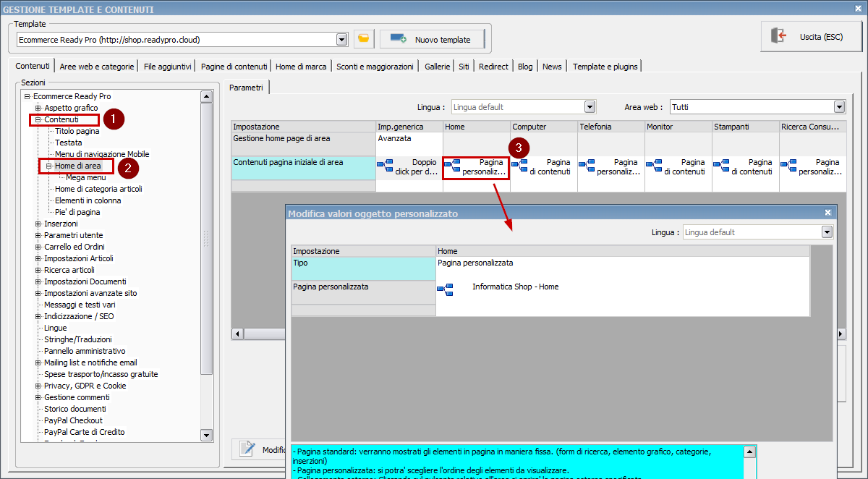Expand the Indicizzazione / SEO node
The image size is (868, 479).
pyautogui.click(x=38, y=316)
